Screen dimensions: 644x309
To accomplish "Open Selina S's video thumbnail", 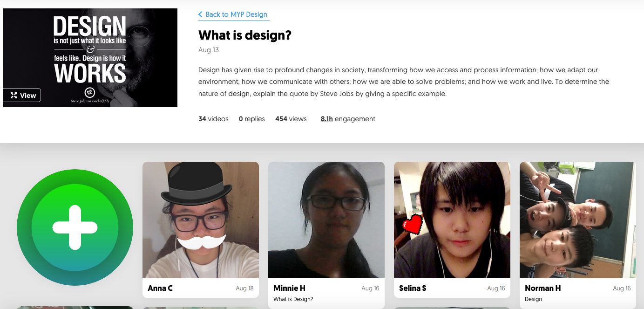I will (x=452, y=220).
